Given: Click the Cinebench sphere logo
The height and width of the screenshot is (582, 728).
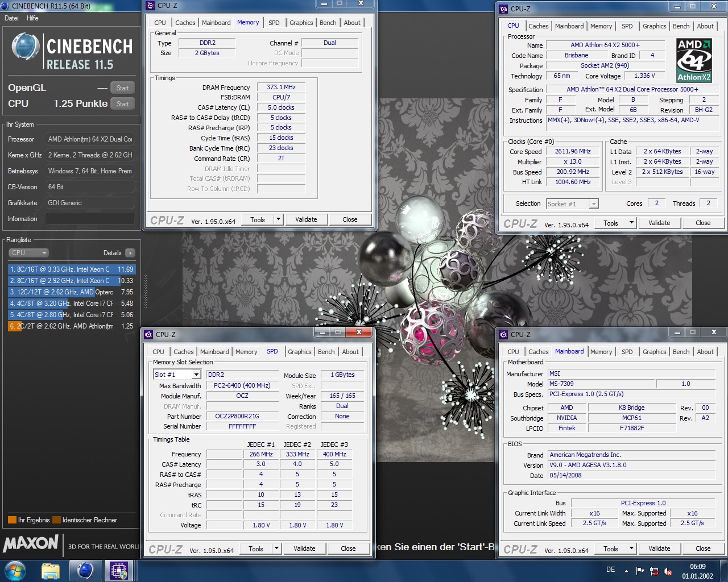Looking at the screenshot, I should coord(26,48).
